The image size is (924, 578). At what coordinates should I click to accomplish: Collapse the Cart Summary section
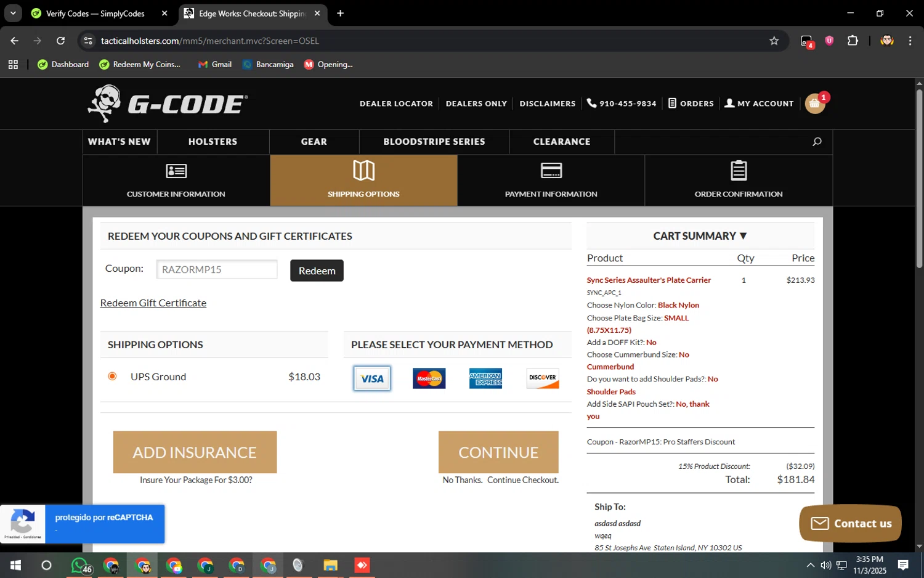coord(700,236)
